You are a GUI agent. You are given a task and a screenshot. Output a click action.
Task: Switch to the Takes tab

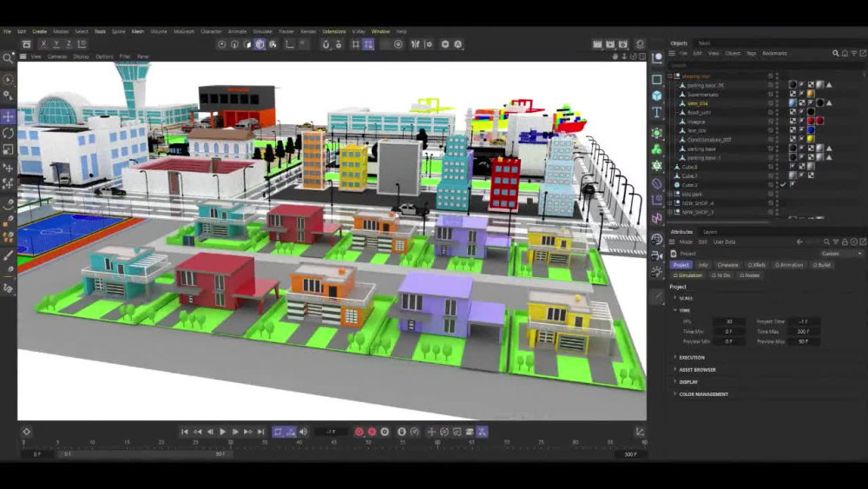(x=704, y=43)
